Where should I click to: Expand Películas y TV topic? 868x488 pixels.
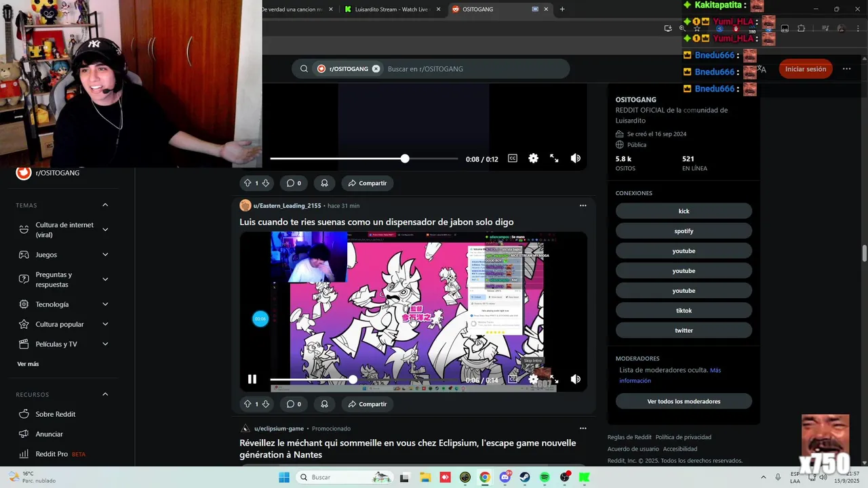coord(105,344)
